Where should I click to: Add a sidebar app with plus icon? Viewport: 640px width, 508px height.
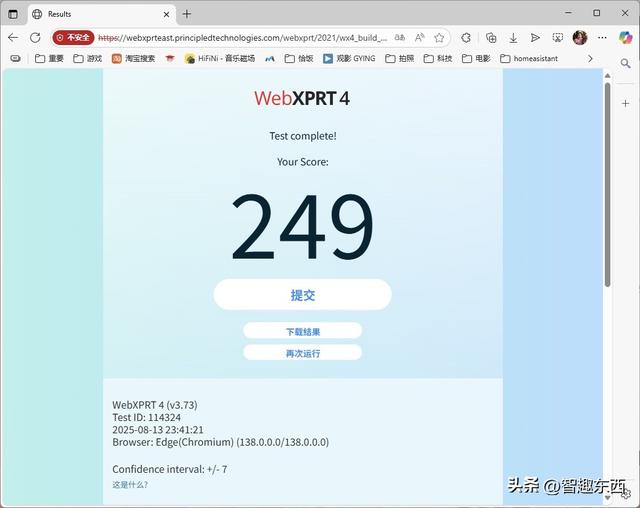[x=625, y=103]
